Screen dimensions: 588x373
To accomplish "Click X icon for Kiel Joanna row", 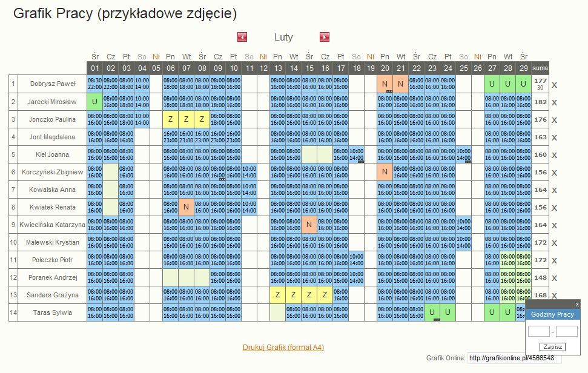I will tap(553, 154).
